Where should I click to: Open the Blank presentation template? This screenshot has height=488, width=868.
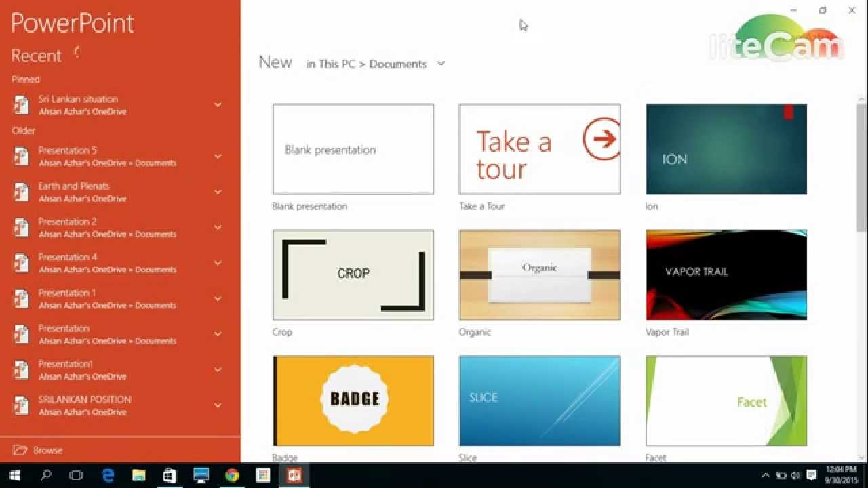click(353, 149)
